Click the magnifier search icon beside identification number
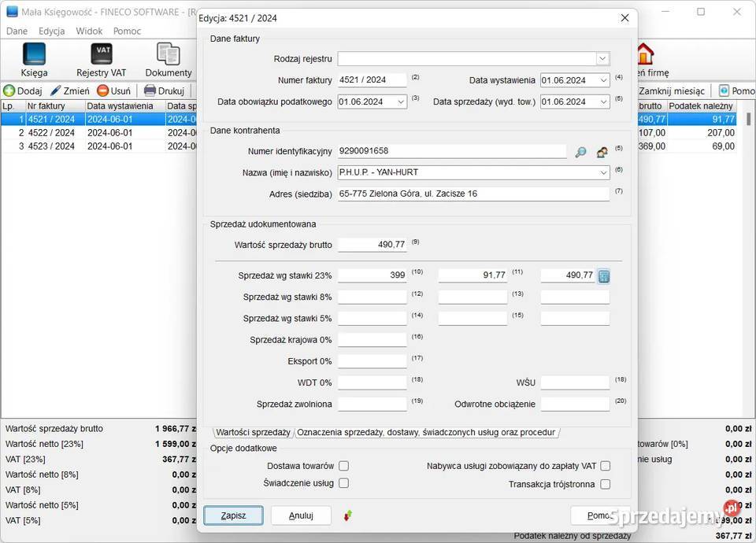The height and width of the screenshot is (543, 756). (x=580, y=153)
